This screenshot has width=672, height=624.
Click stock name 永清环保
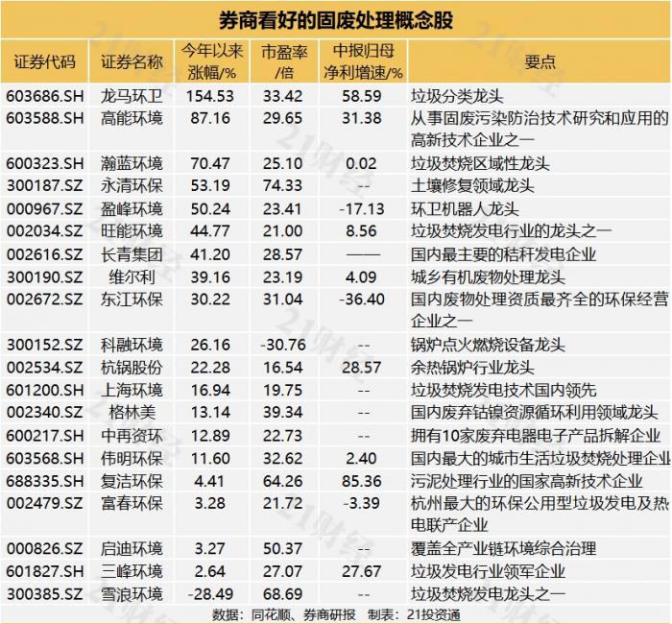pos(132,185)
